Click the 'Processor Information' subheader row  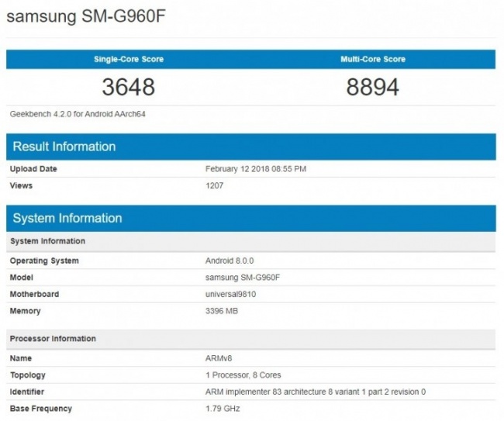pos(250,339)
